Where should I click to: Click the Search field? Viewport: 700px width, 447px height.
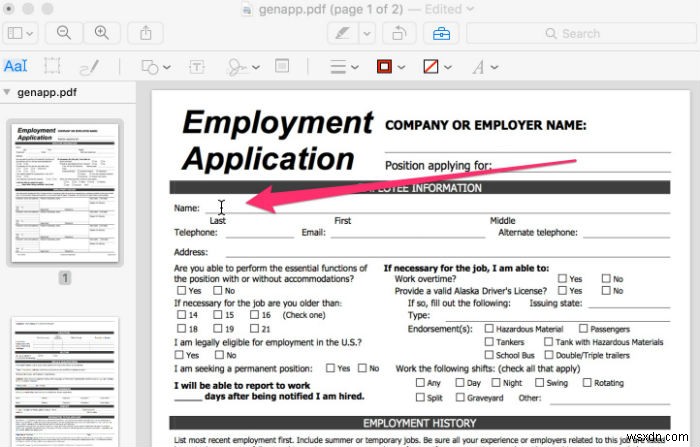click(581, 33)
